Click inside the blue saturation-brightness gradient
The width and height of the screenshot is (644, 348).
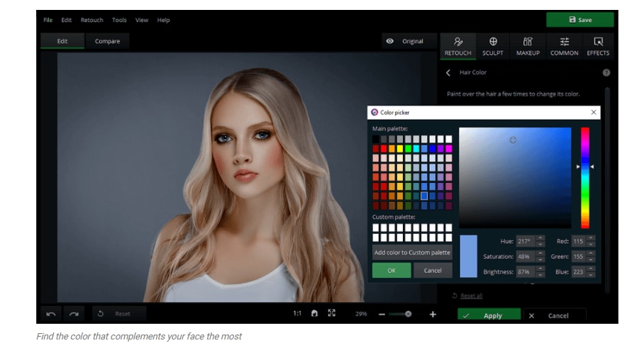point(515,178)
